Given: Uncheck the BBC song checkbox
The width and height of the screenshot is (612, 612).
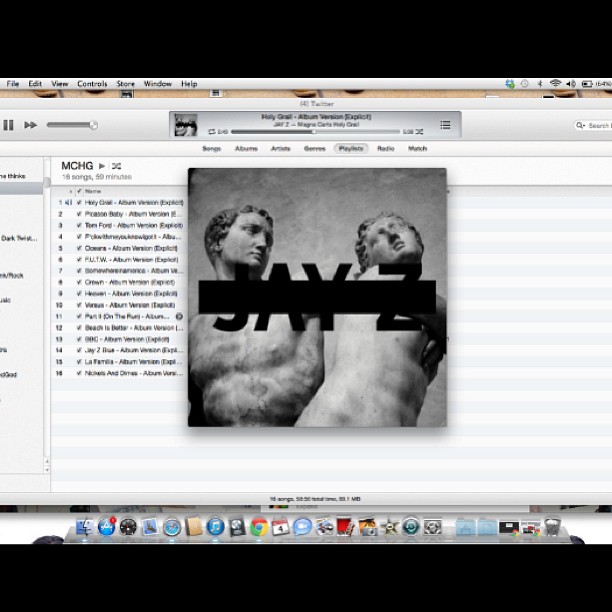Looking at the screenshot, I should click(79, 339).
